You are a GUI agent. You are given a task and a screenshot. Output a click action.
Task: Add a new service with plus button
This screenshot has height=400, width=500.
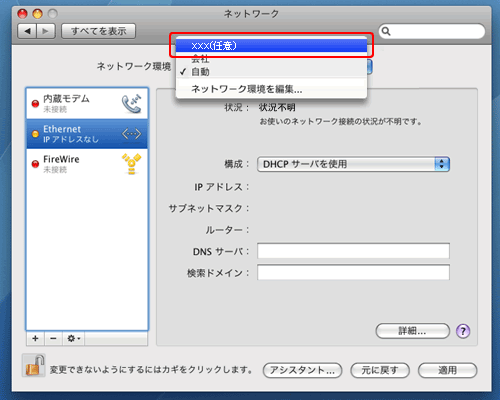pos(35,339)
